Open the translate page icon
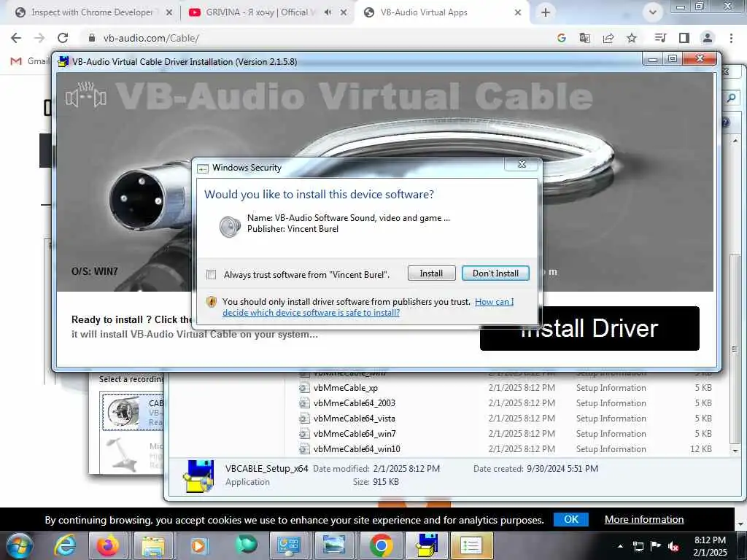Image resolution: width=747 pixels, height=560 pixels. click(x=584, y=38)
